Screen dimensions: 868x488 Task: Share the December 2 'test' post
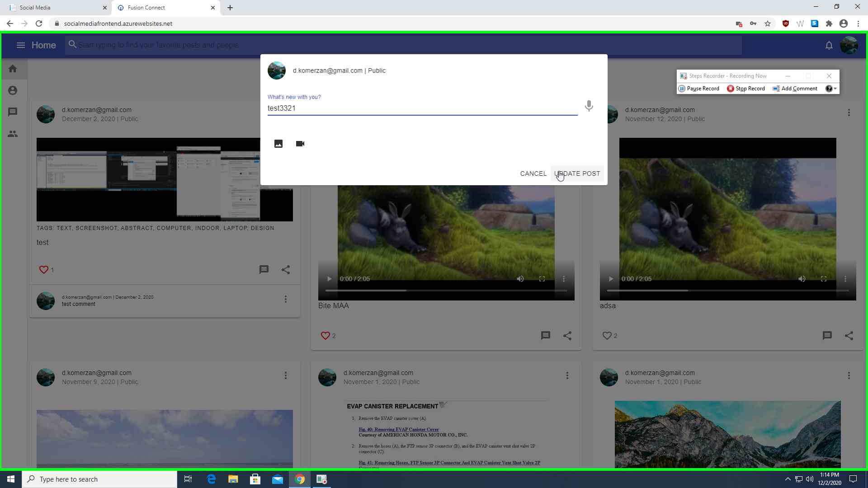click(x=286, y=270)
